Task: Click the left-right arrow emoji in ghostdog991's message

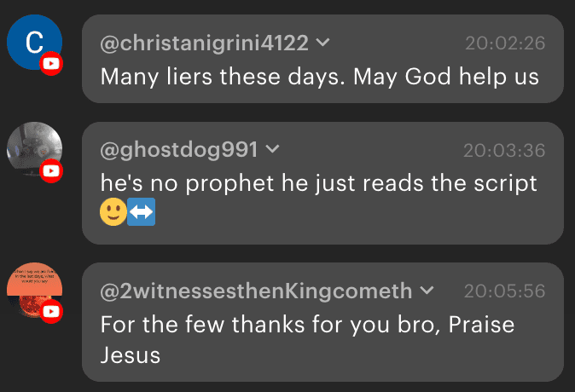Action: tap(140, 211)
